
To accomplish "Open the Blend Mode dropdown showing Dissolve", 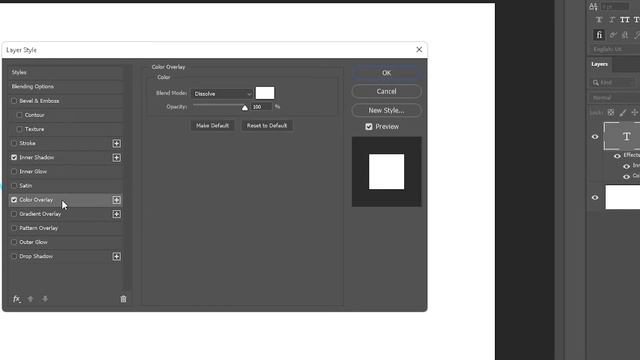I will click(222, 94).
